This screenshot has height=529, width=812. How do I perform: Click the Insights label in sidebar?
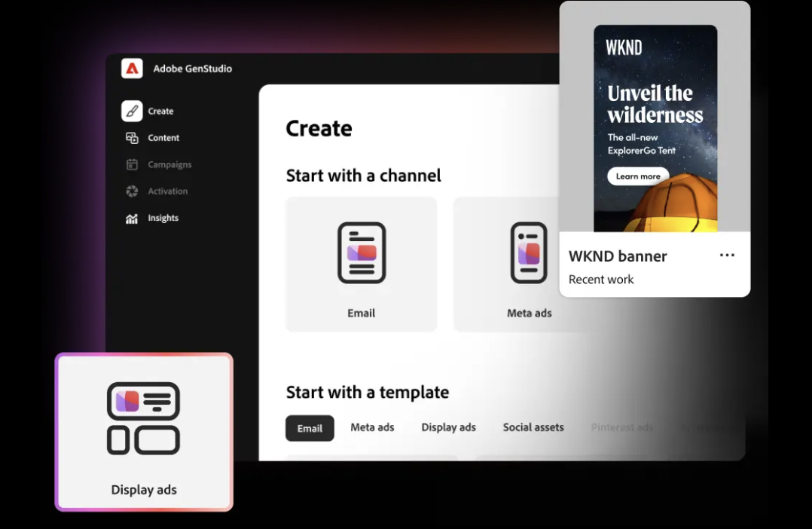[x=163, y=218]
